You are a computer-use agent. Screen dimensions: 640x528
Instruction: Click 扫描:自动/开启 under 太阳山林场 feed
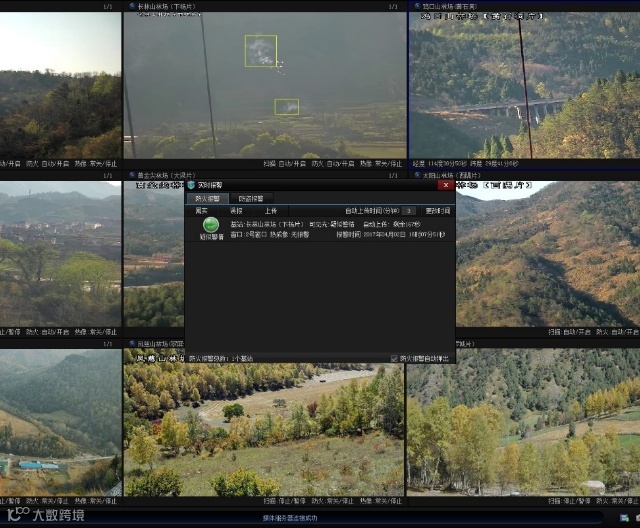tap(569, 332)
